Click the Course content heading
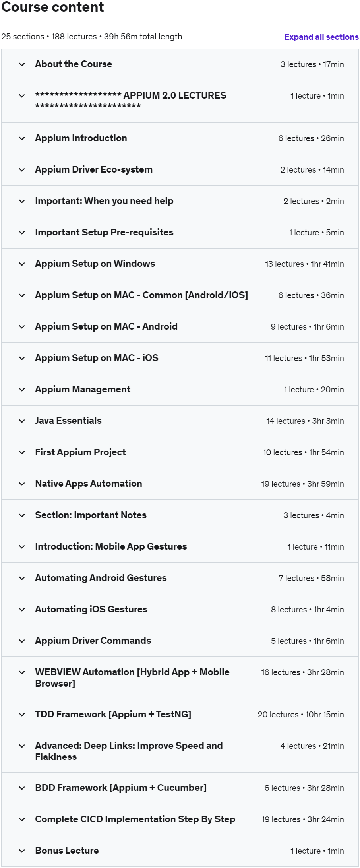The width and height of the screenshot is (360, 868). 52,7
